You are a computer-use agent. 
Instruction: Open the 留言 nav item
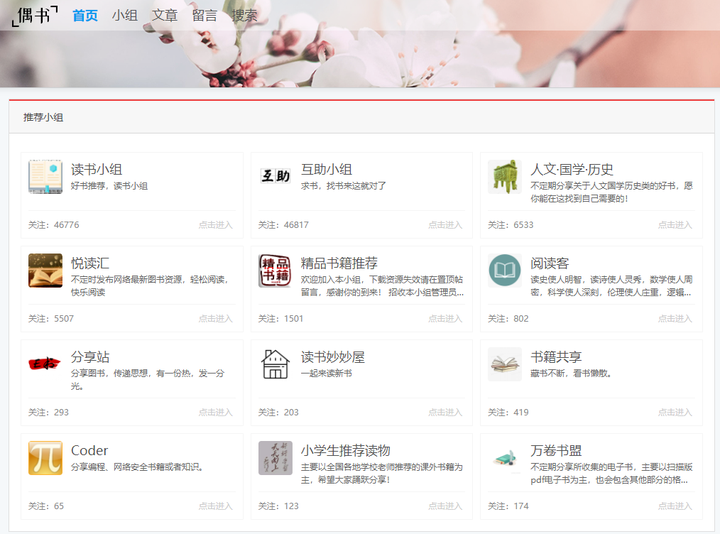pos(205,16)
